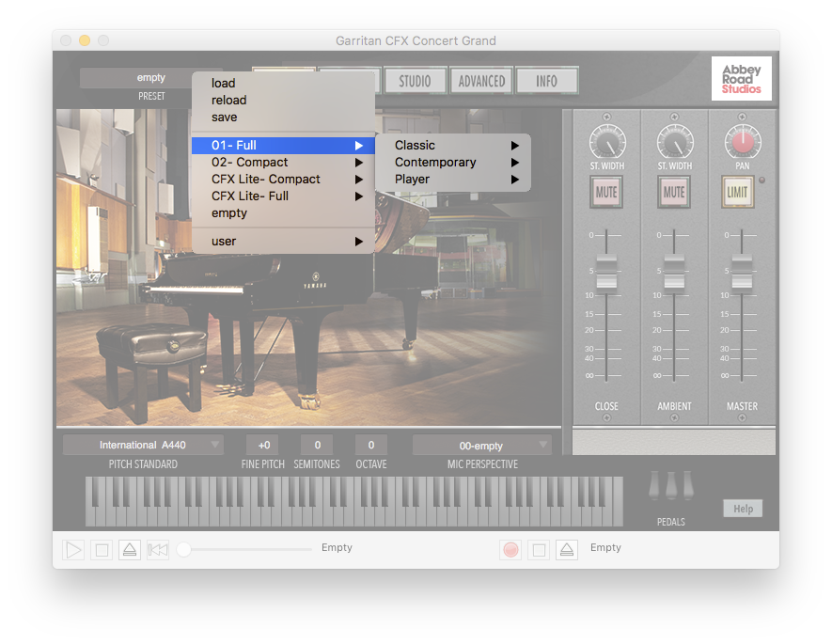Screen dimensions: 832x644
Task: Choose save from the preset menu
Action: point(283,118)
